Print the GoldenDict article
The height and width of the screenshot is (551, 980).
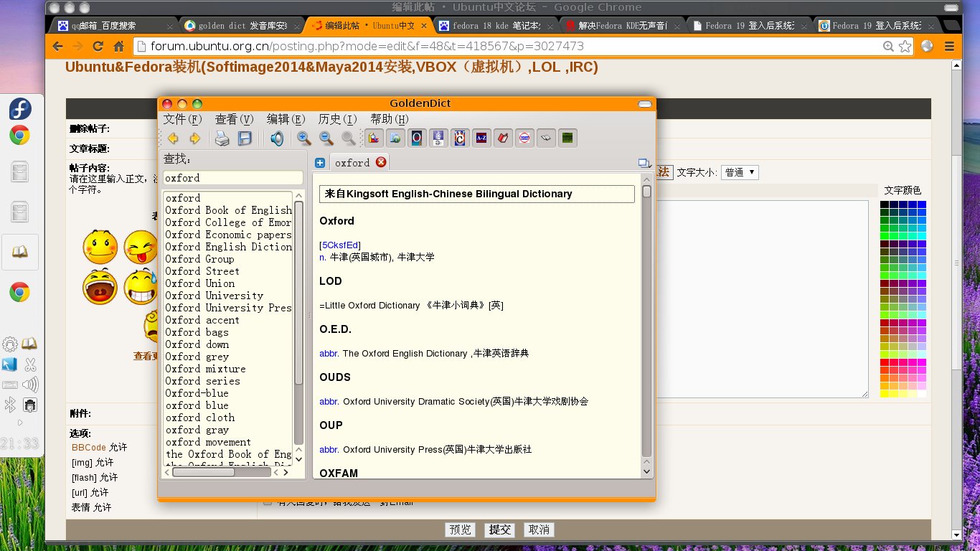click(x=222, y=138)
